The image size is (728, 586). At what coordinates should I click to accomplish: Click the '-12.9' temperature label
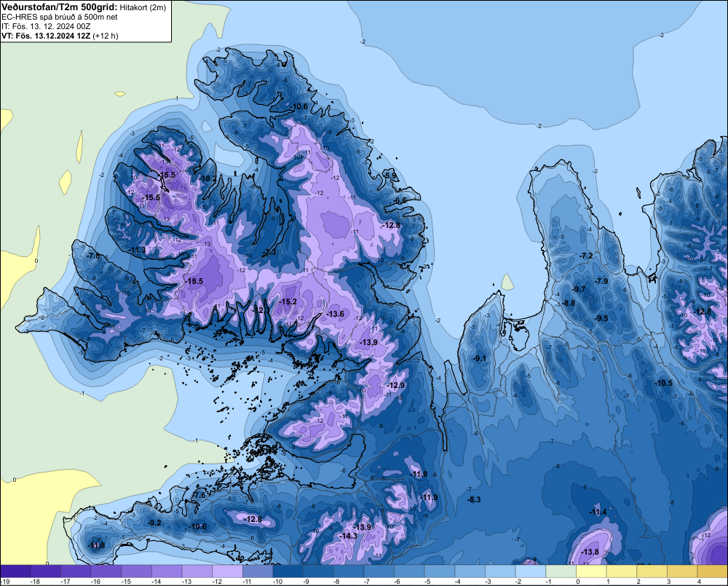pos(395,385)
